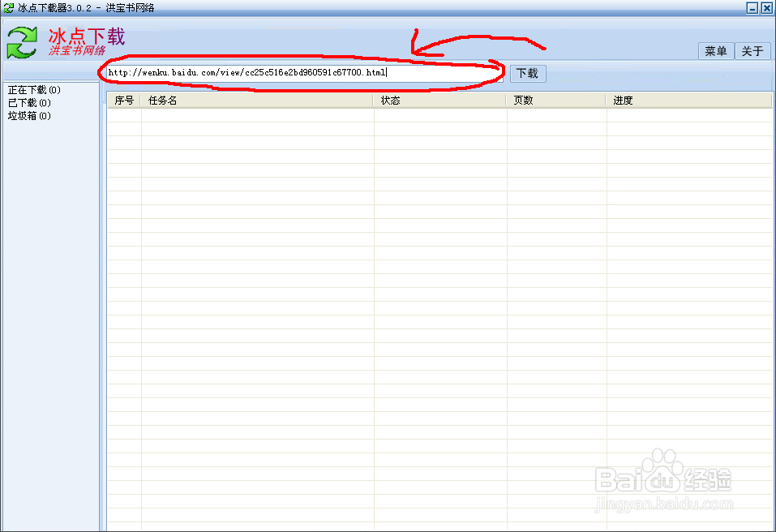Close the 冰点下载器 window
Screen dimensions: 776x532
(x=766, y=8)
